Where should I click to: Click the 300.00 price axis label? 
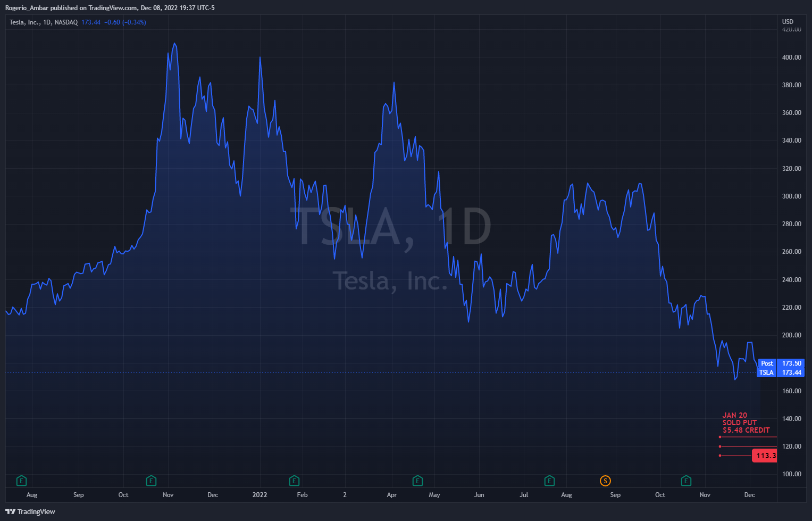click(x=791, y=196)
